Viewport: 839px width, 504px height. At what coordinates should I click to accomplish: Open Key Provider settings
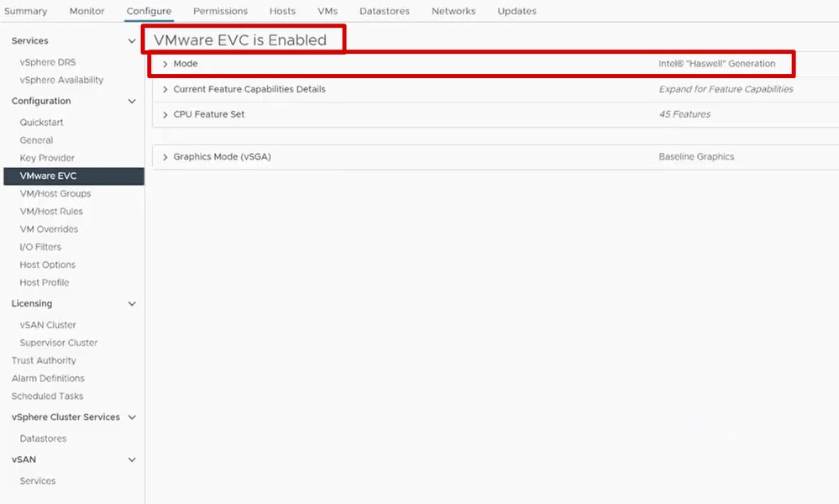[47, 158]
